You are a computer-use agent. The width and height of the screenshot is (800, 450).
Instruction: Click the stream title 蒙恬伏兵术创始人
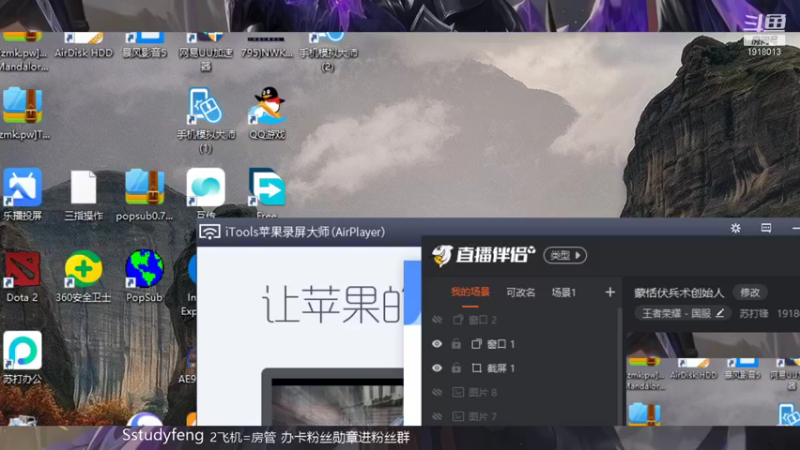679,292
